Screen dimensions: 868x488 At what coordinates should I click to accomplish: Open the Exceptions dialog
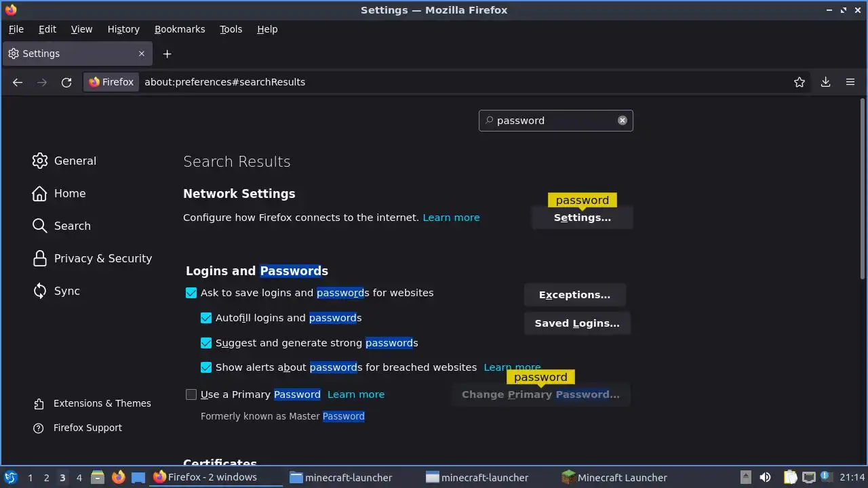pos(574,295)
